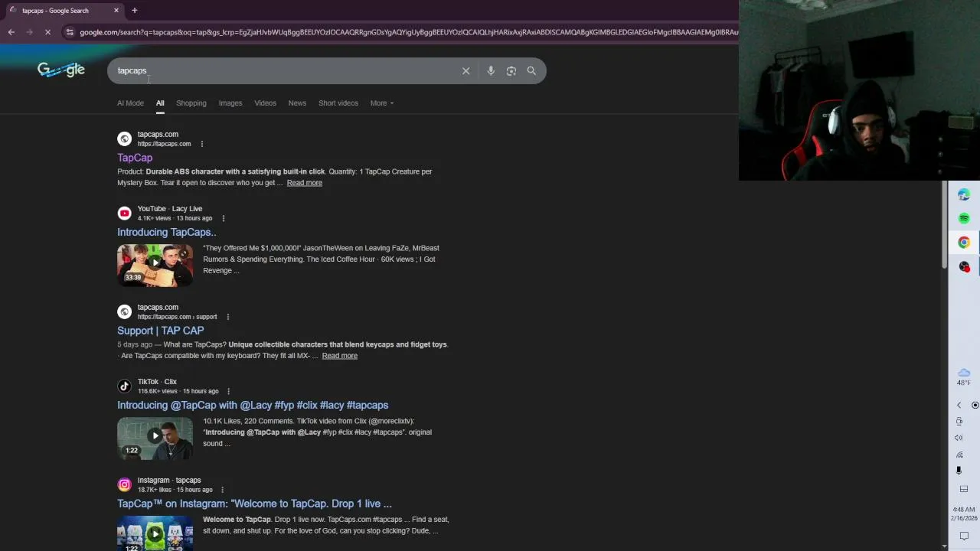980x551 pixels.
Task: Open Support | TAP CAP link
Action: (161, 331)
